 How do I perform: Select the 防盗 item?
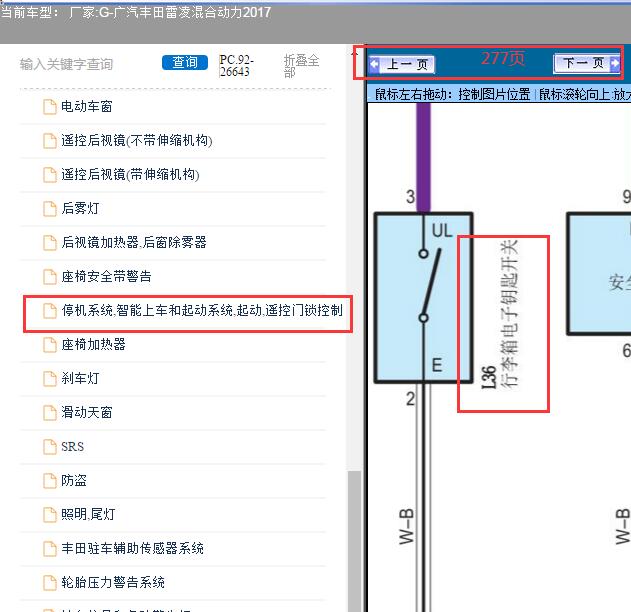pyautogui.click(x=73, y=480)
